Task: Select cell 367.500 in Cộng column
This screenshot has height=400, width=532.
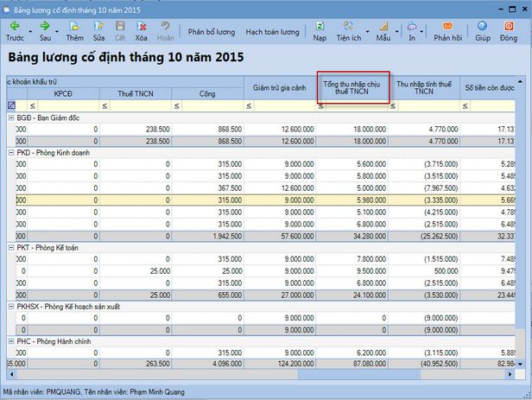Action: (207, 188)
